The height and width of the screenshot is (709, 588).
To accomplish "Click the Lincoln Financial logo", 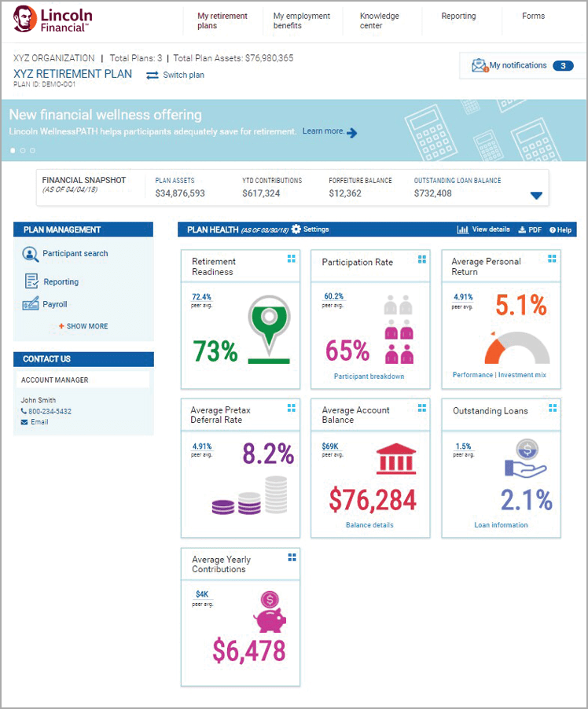I will point(52,20).
